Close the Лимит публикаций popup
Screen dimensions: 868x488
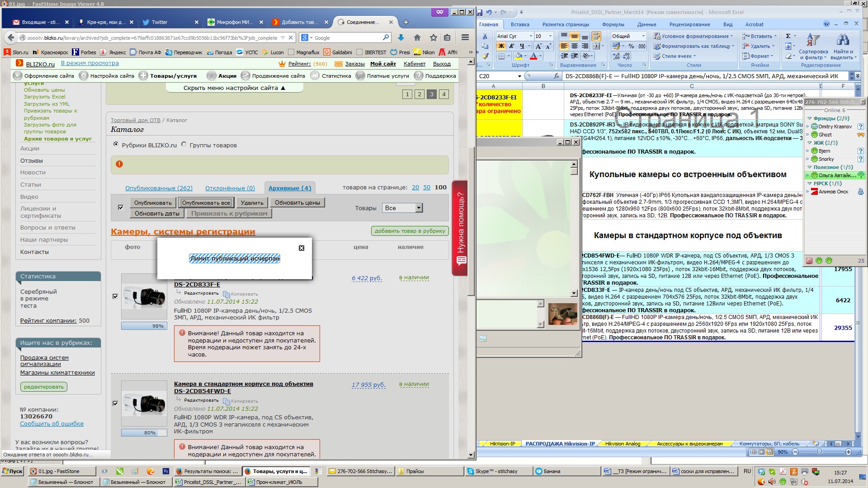(302, 248)
